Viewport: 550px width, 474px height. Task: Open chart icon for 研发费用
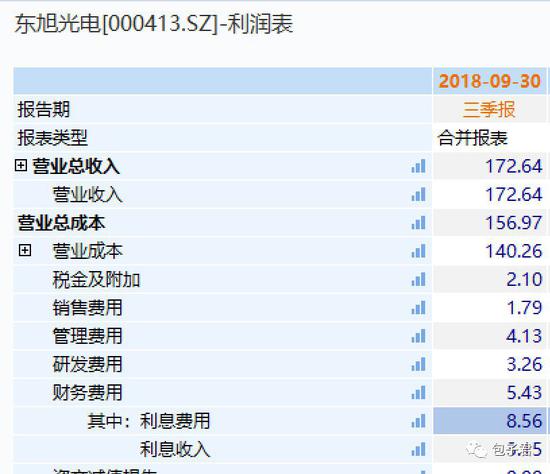[418, 365]
